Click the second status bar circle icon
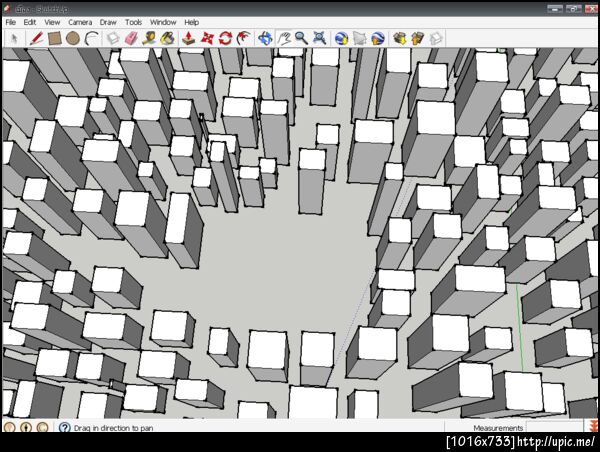 (26, 428)
